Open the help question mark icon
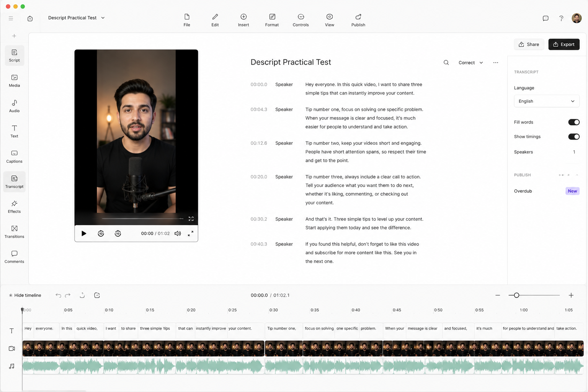Screen dimensions: 588x392 [561, 18]
